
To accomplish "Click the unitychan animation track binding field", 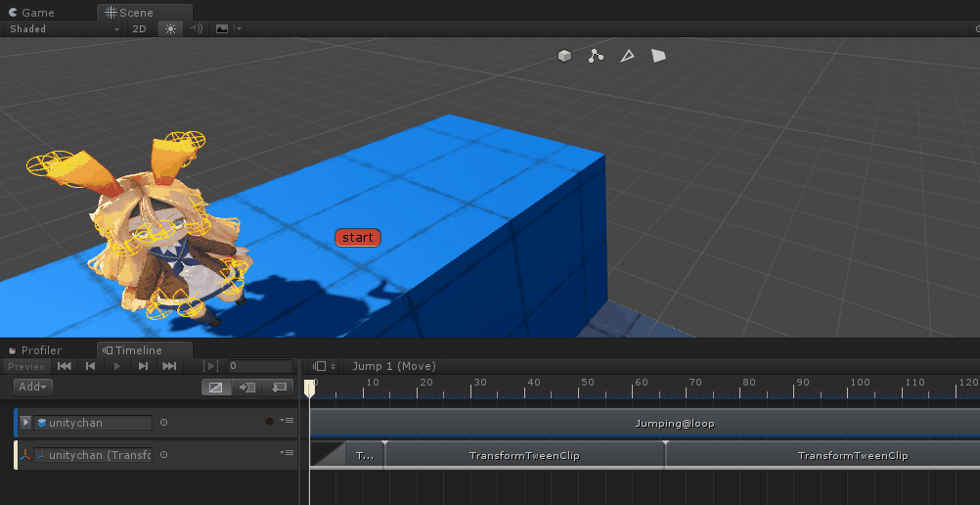I will 94,423.
